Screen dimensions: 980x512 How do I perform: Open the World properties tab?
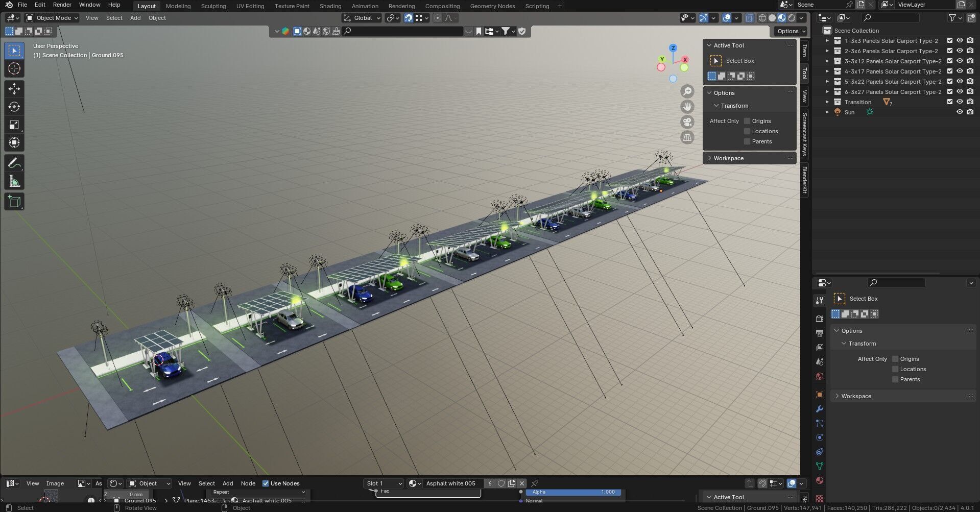(820, 376)
